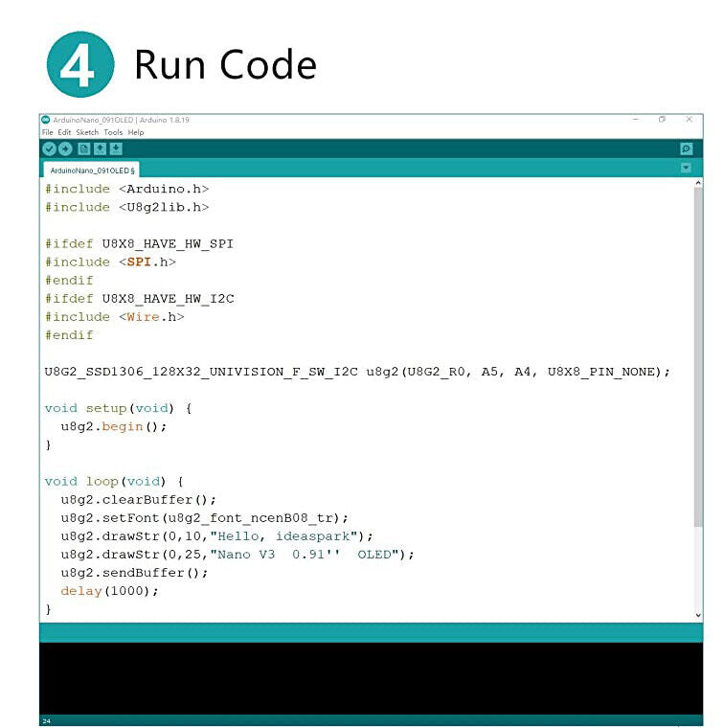The height and width of the screenshot is (728, 724).
Task: Open the File menu
Action: [47, 132]
